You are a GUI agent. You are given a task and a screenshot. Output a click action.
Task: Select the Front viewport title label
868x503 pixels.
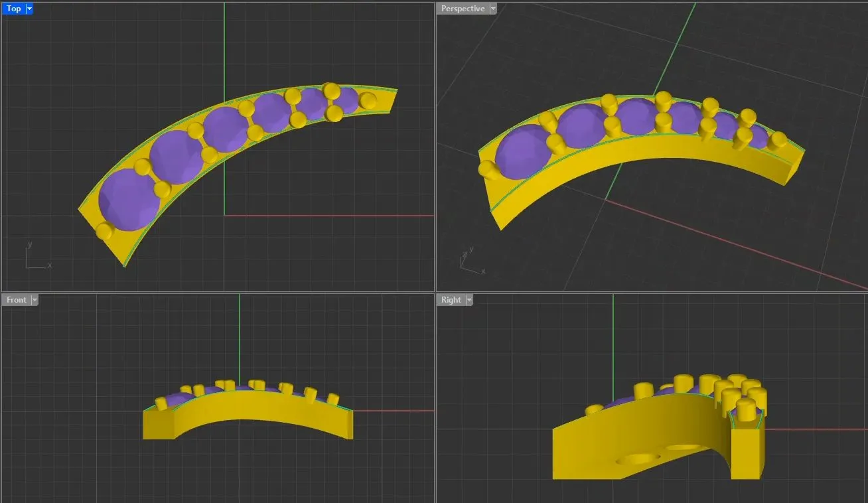coord(16,300)
